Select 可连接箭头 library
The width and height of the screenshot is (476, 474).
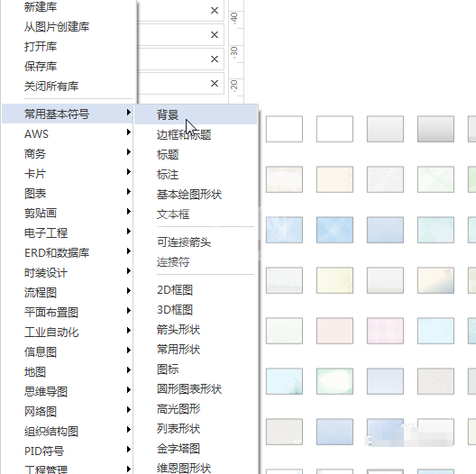(x=197, y=242)
